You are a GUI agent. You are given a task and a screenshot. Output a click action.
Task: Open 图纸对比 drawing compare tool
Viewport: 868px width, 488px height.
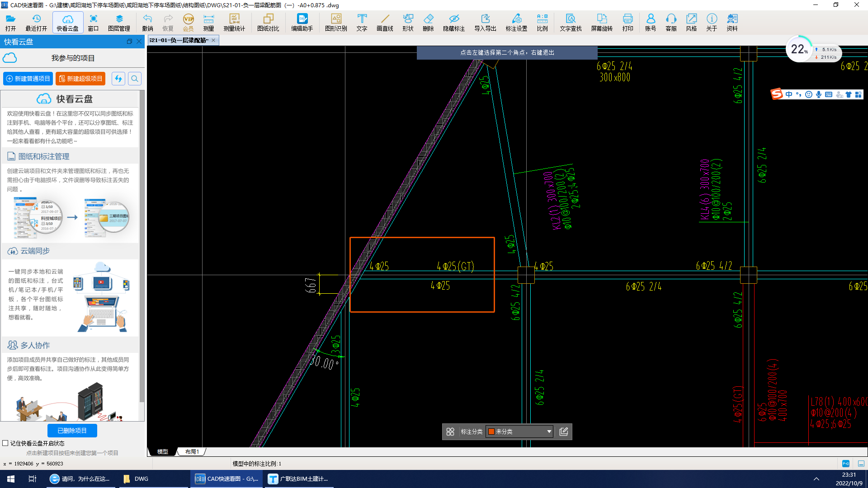click(x=268, y=22)
